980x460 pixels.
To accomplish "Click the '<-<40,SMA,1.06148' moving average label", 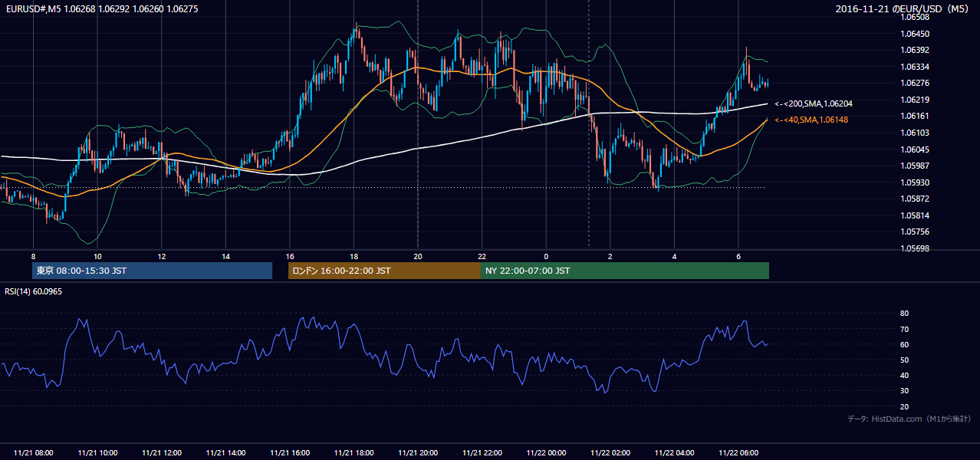I will pos(811,120).
